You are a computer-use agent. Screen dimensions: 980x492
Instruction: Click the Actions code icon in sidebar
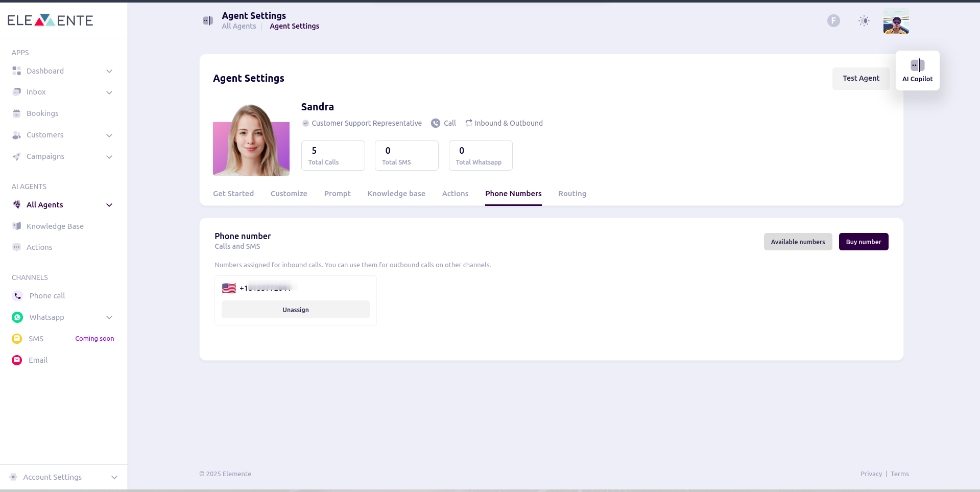click(x=17, y=247)
